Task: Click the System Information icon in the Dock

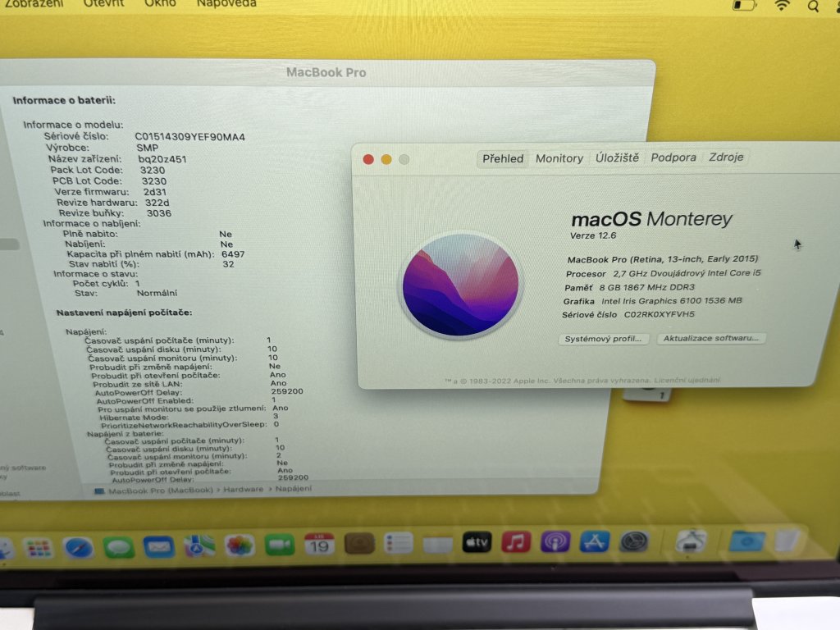Action: pos(690,541)
